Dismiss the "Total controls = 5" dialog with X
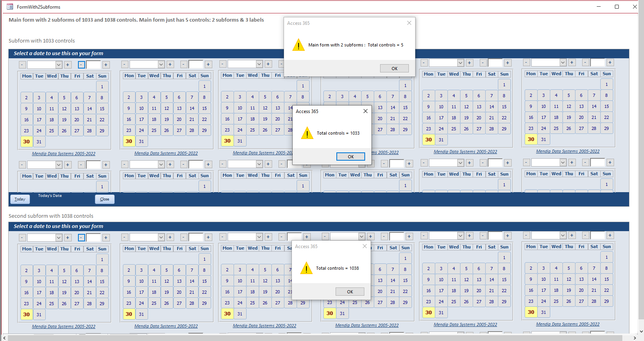 (x=409, y=23)
